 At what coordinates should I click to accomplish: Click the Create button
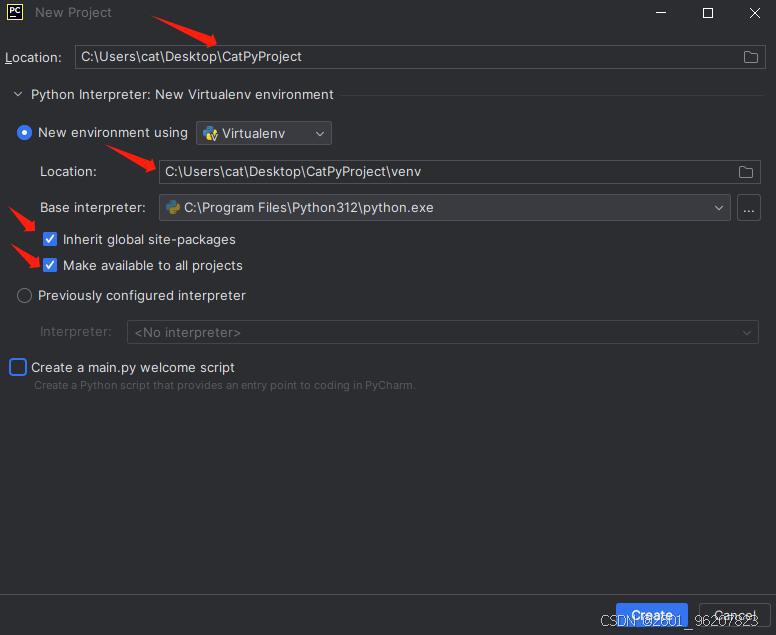tap(651, 615)
